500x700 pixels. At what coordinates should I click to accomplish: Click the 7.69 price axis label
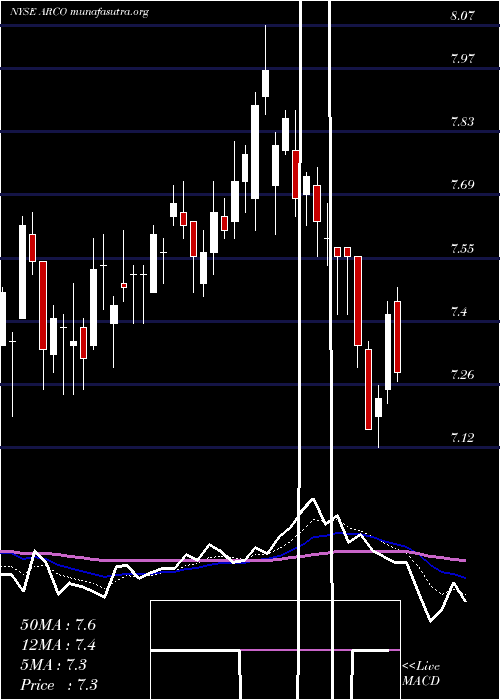(x=462, y=185)
